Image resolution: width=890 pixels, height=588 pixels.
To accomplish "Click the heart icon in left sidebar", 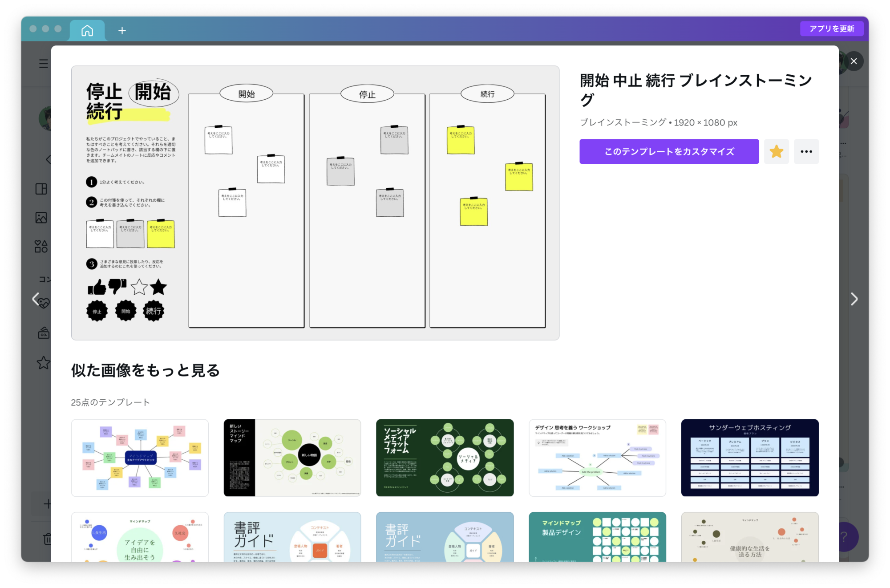I will click(x=43, y=304).
